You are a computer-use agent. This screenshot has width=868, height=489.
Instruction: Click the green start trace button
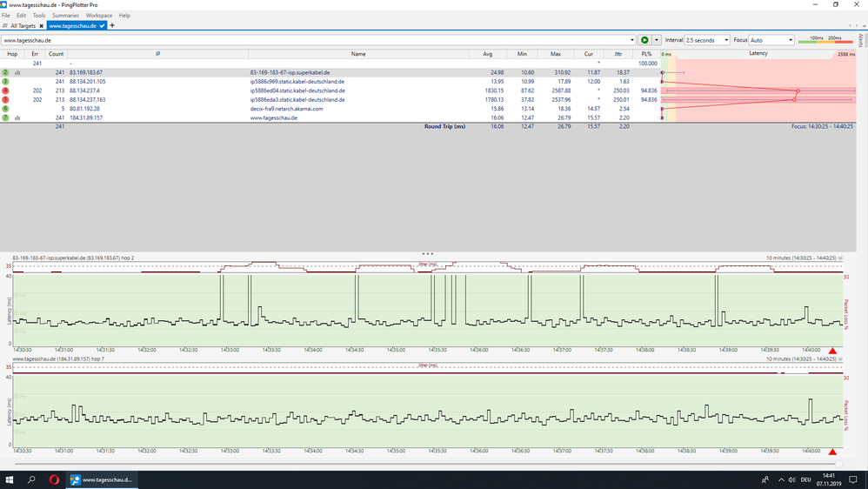pos(644,40)
